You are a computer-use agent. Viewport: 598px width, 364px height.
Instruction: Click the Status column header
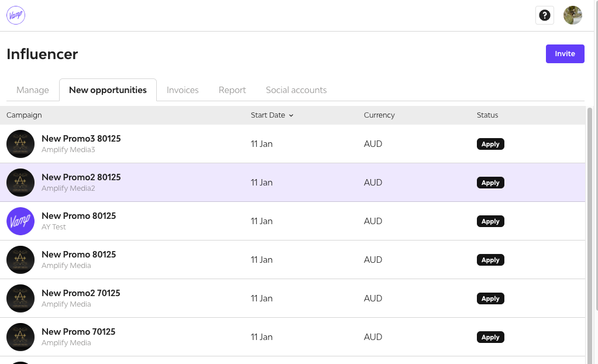(x=487, y=115)
